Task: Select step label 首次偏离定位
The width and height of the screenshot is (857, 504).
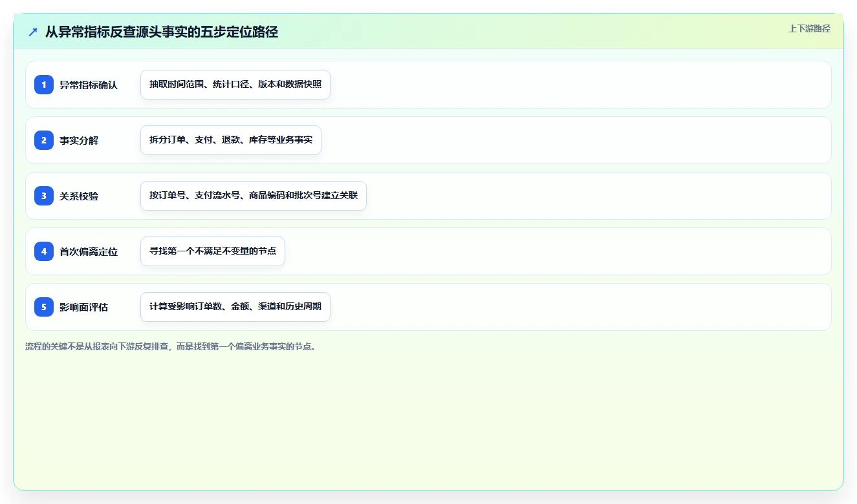Action: pyautogui.click(x=89, y=251)
